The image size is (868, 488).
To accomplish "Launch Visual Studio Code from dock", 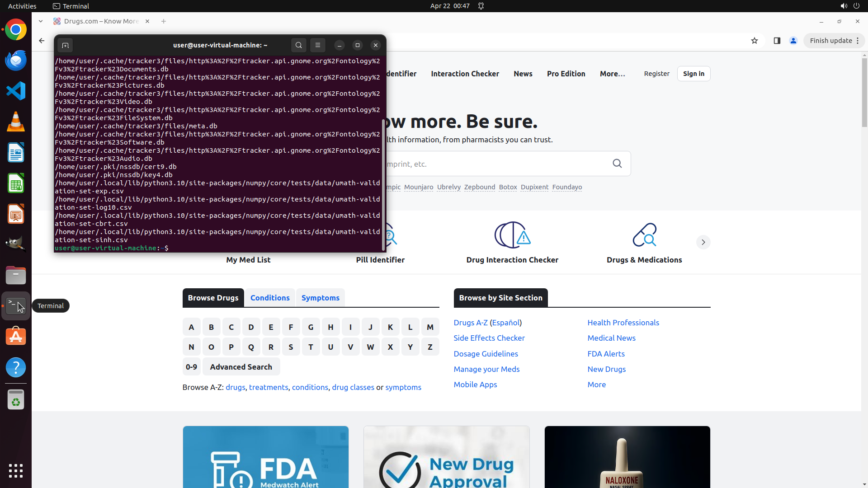I will tap(16, 91).
